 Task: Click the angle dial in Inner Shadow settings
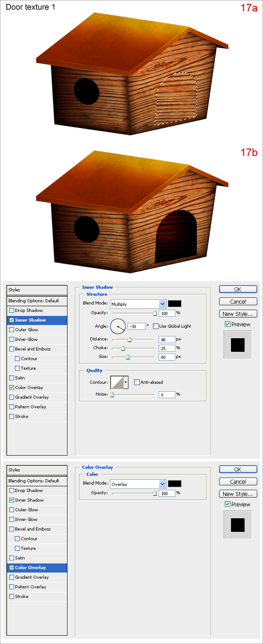tap(118, 326)
